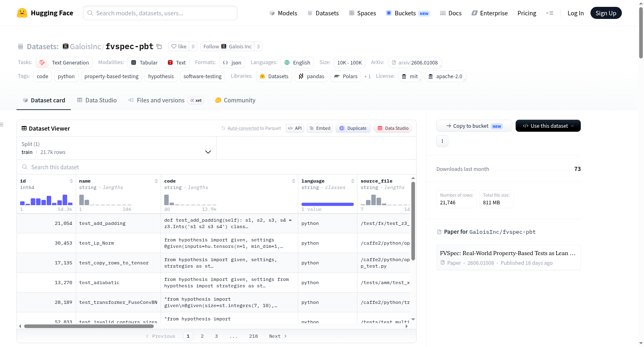Click the Embed viewer button

(320, 128)
